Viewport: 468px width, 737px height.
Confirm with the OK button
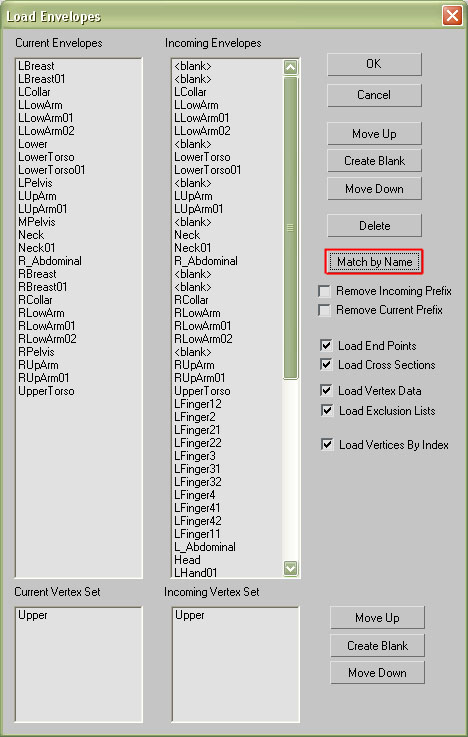tap(374, 64)
